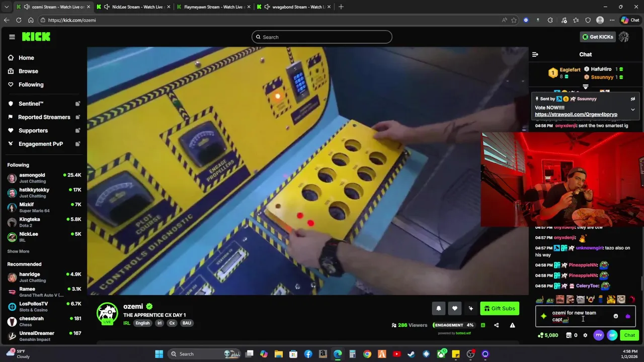Open hanridge in Recommended list
The width and height of the screenshot is (644, 362).
coord(44,277)
